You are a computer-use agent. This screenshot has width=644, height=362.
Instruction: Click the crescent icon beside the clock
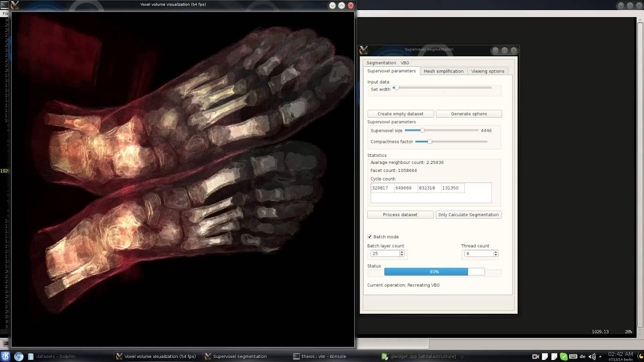[640, 356]
